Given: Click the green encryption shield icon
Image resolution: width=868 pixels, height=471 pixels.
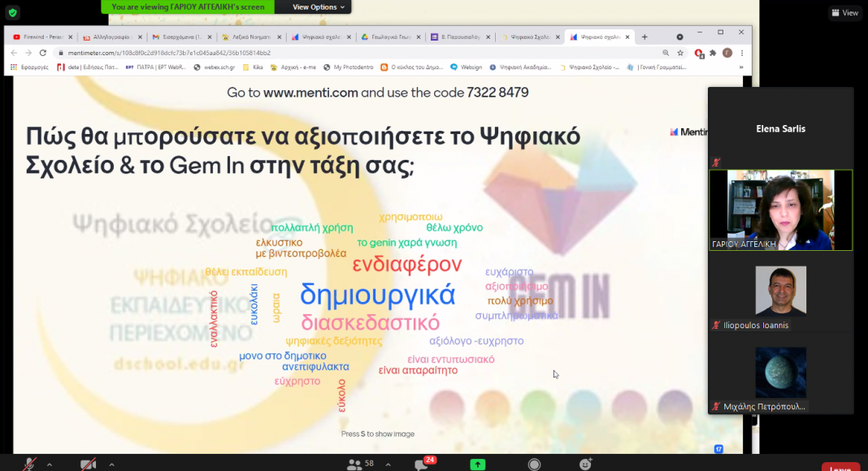Looking at the screenshot, I should pos(12,12).
